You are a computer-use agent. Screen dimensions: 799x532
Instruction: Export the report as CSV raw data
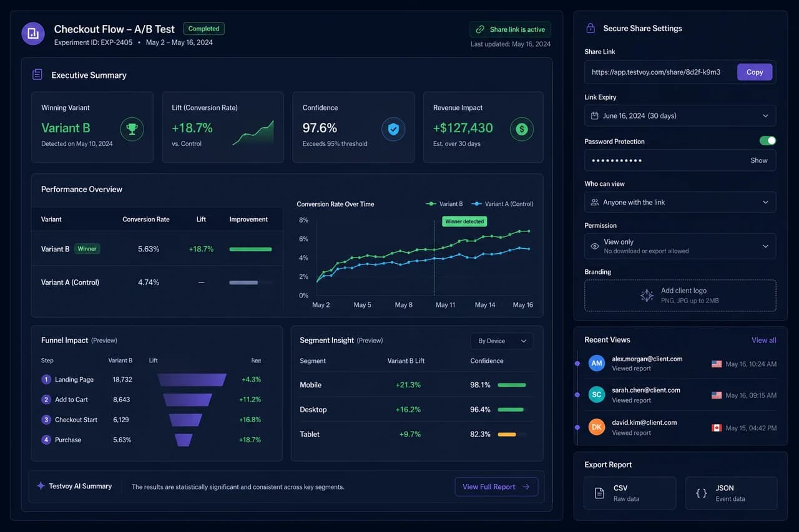pyautogui.click(x=630, y=493)
